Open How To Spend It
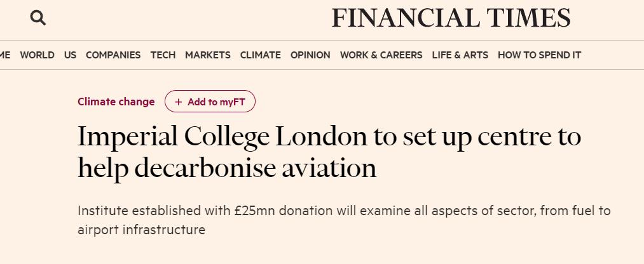This screenshot has height=264, width=644. pos(539,55)
